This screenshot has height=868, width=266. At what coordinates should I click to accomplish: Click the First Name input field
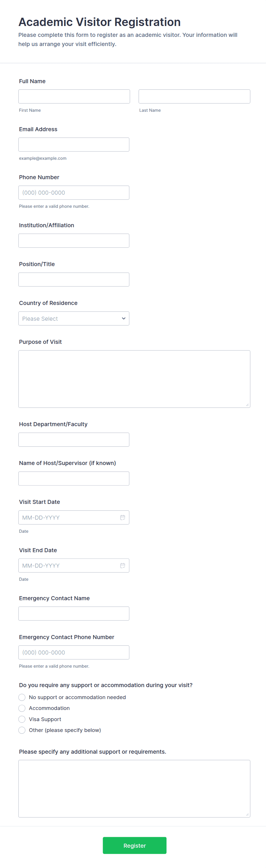tap(74, 96)
